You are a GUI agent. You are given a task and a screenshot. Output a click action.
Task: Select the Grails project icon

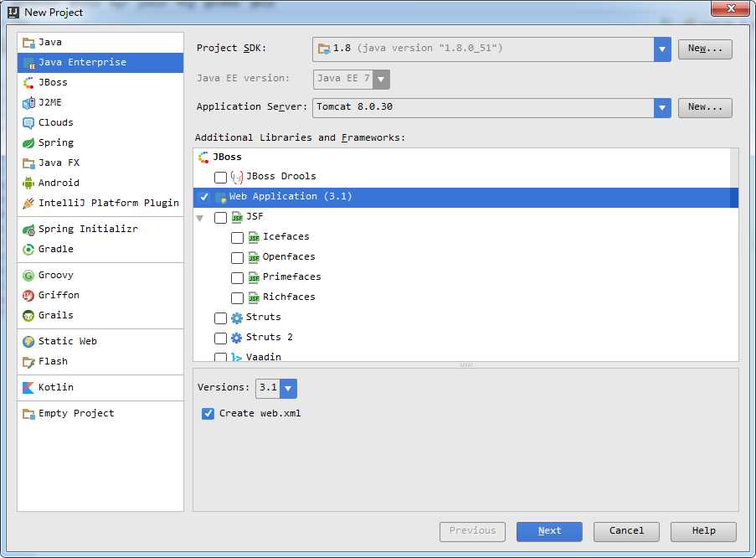tap(28, 316)
